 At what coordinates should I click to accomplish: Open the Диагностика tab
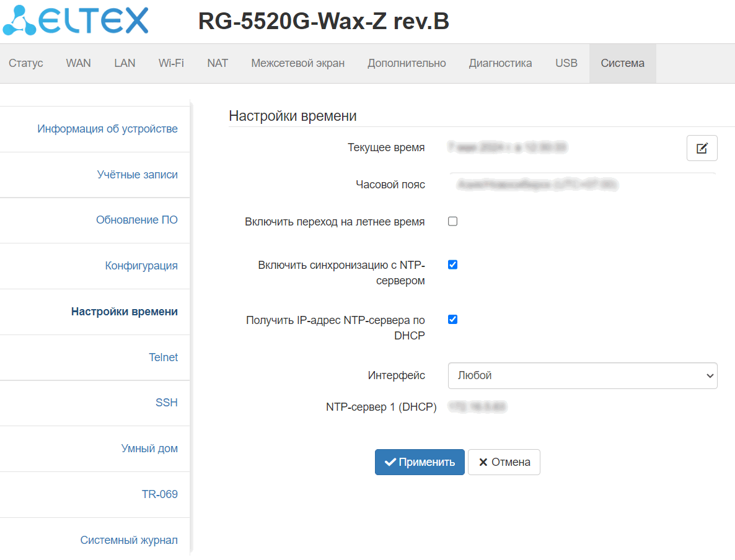pyautogui.click(x=500, y=63)
